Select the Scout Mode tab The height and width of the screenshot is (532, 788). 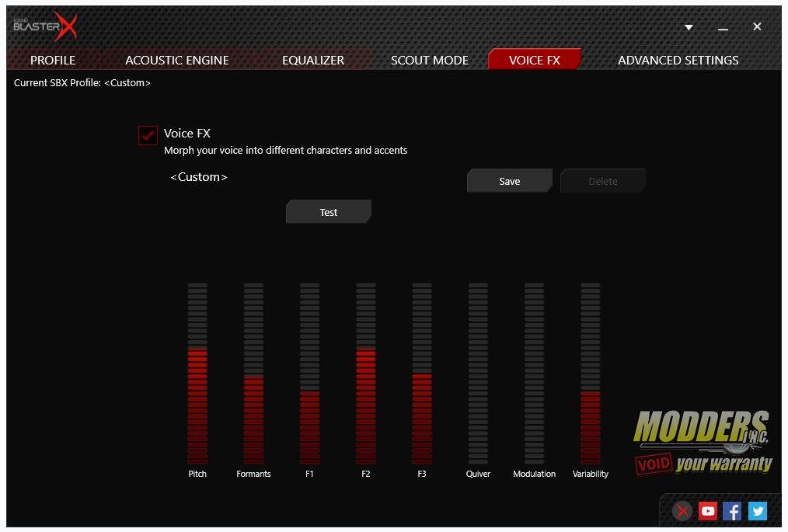click(430, 60)
